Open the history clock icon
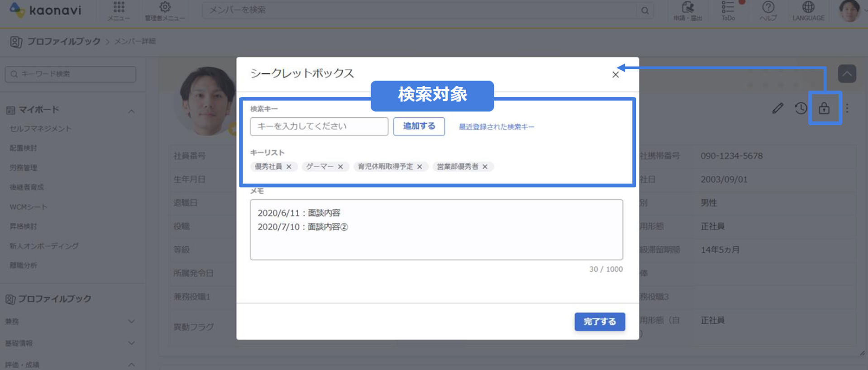Image resolution: width=868 pixels, height=370 pixels. tap(801, 108)
